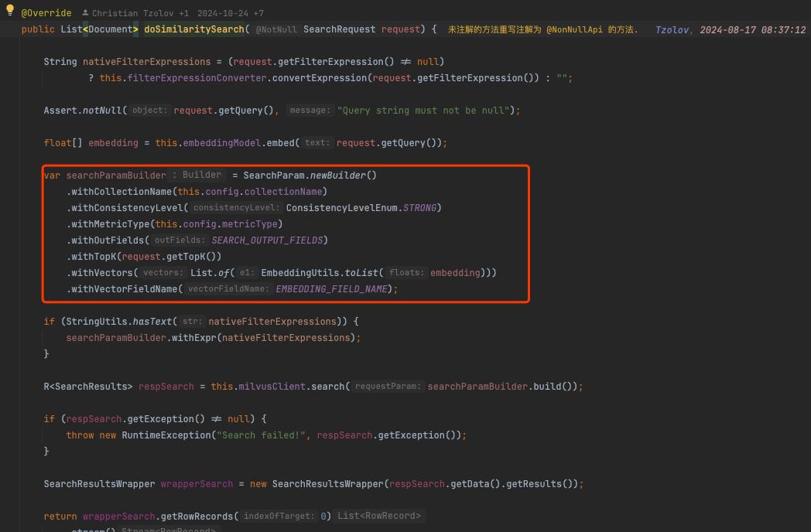This screenshot has width=811, height=532.
Task: Click blame annotation 'Tzolov, 2024-08-17 08:37:12'
Action: (731, 29)
